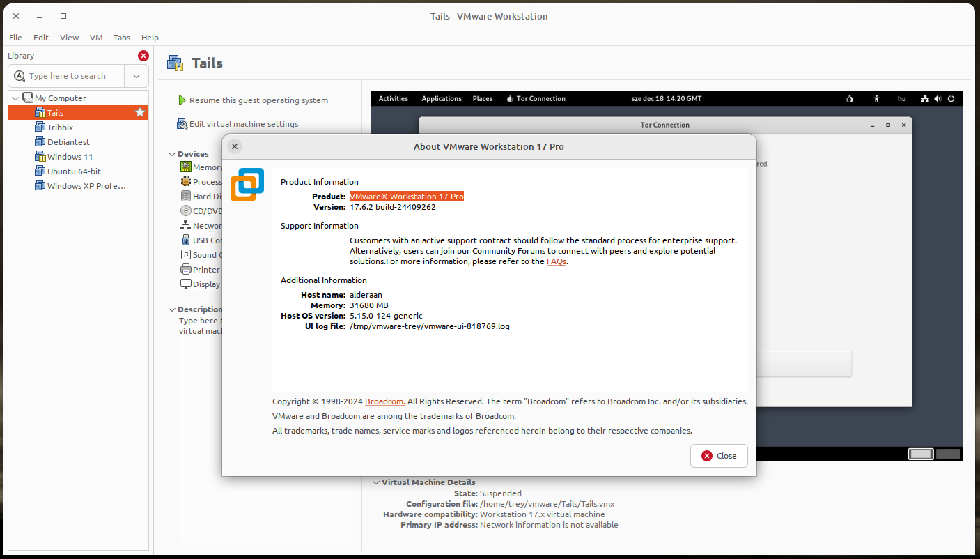Open Places menu in guest preview
980x559 pixels.
click(x=483, y=99)
